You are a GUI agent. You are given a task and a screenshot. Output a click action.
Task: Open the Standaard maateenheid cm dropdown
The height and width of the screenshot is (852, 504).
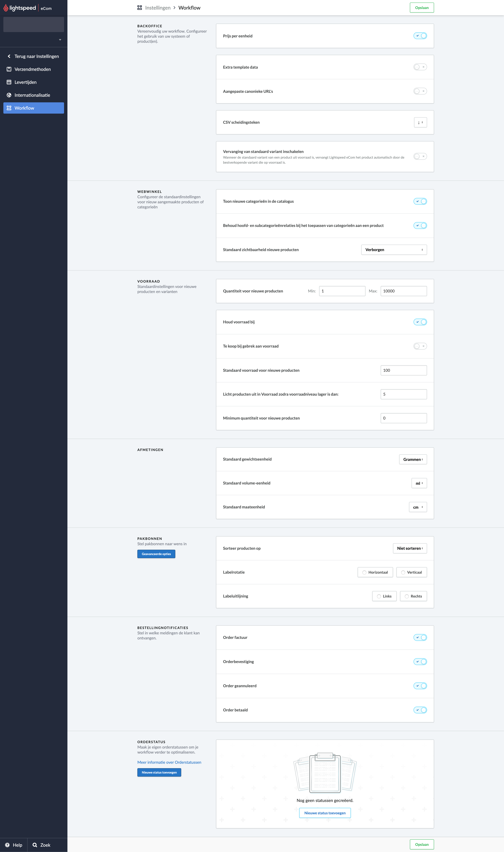[418, 507]
